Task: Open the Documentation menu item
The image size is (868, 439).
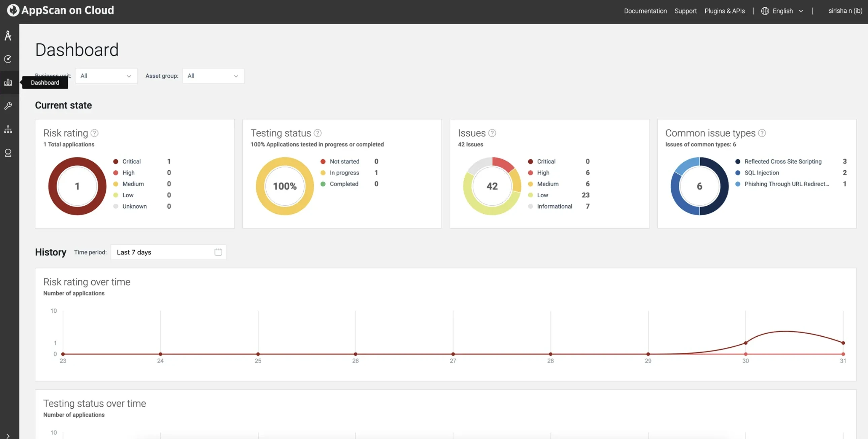Action: tap(645, 11)
